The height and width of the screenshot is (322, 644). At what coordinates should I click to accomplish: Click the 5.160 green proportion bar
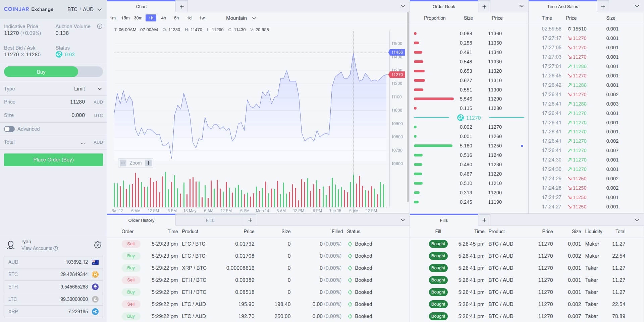(433, 146)
